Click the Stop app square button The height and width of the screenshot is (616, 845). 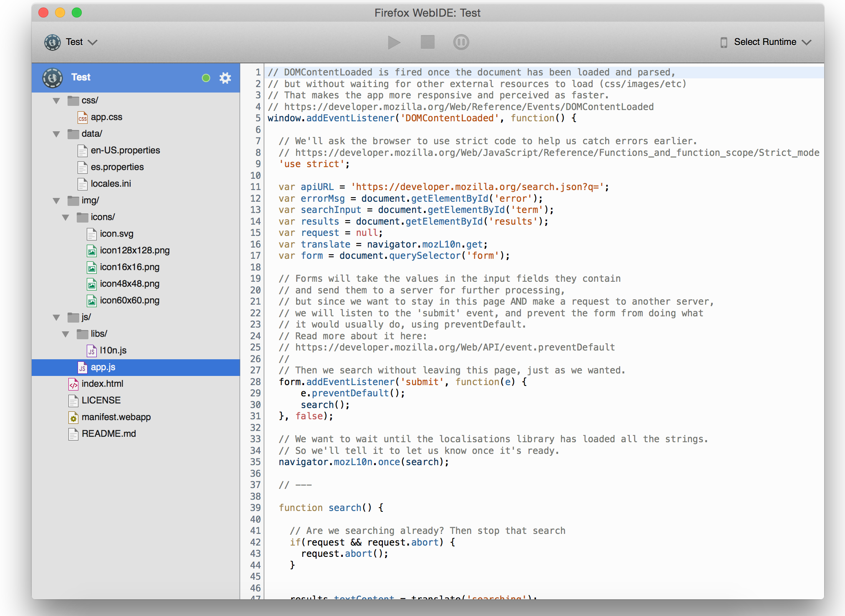click(x=428, y=42)
